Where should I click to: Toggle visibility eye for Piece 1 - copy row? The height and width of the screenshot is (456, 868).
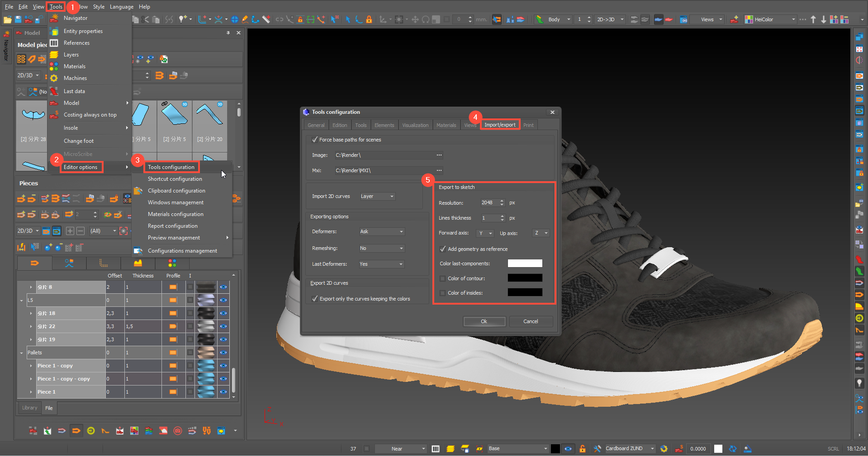(x=223, y=366)
